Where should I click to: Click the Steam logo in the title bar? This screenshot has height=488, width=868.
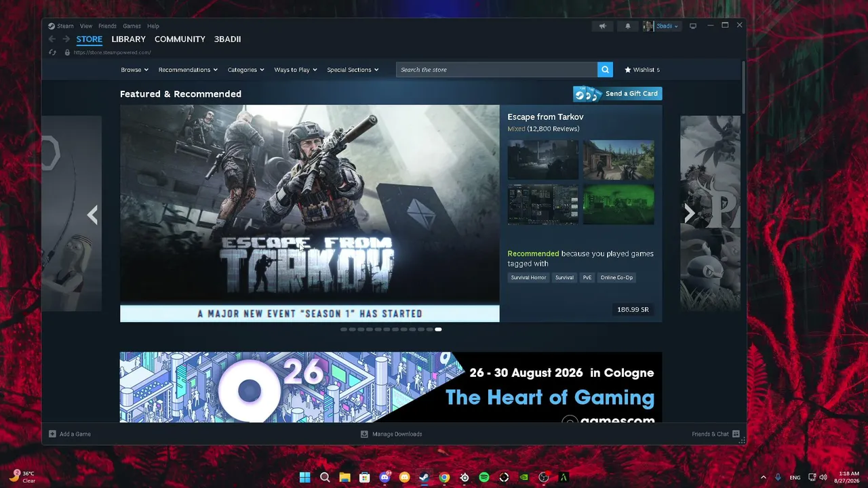point(52,26)
